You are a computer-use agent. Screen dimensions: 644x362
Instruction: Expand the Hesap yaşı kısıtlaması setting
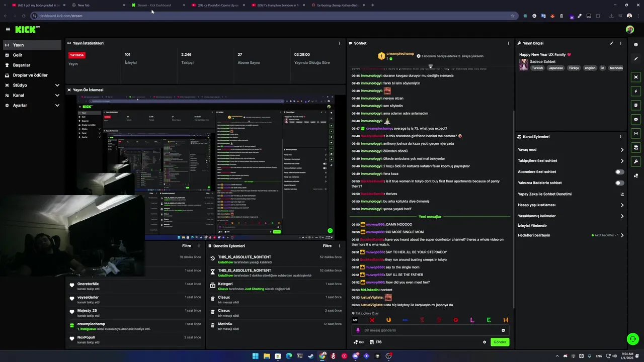571,205
